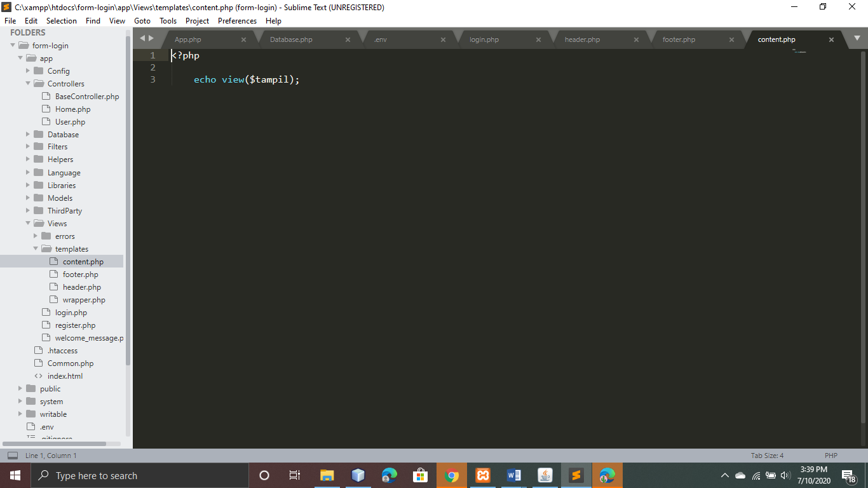Collapse the Controllers folder
This screenshot has width=868, height=488.
pyautogui.click(x=28, y=83)
